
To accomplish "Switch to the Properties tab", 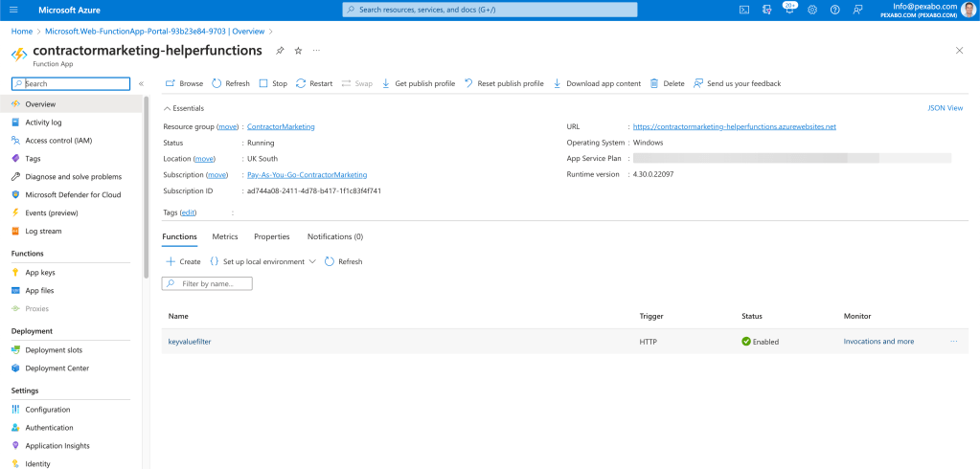I will (272, 236).
